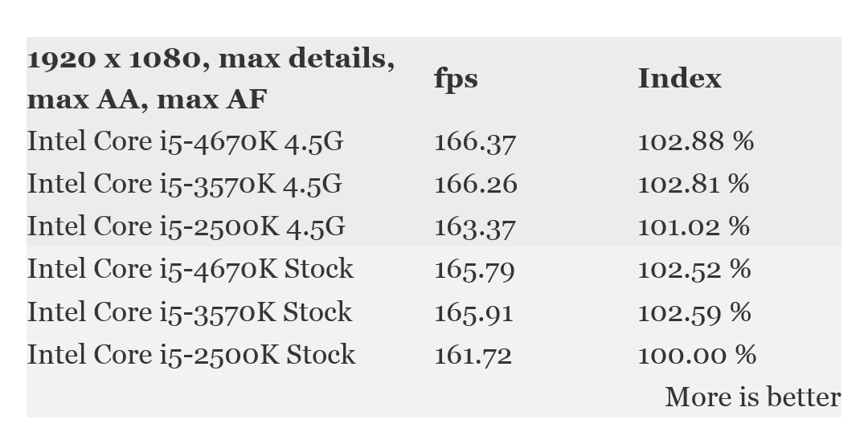868x448 pixels.
Task: Select the Intel Core i5-4670K 4.5G row label
Action: pyautogui.click(x=185, y=141)
